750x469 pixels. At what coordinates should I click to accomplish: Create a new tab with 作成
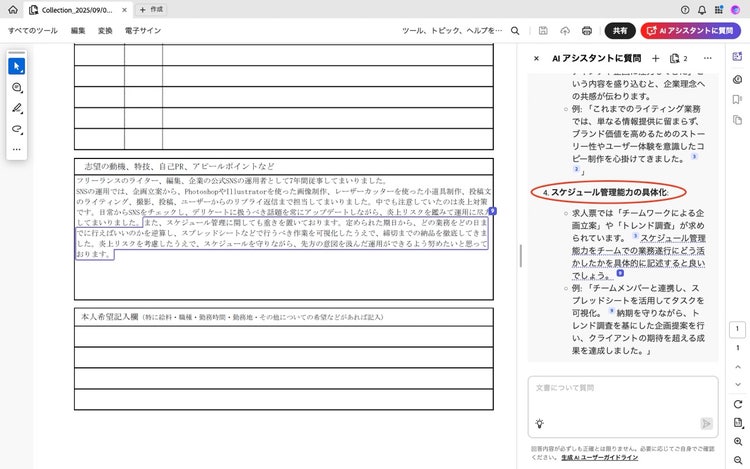click(x=151, y=10)
